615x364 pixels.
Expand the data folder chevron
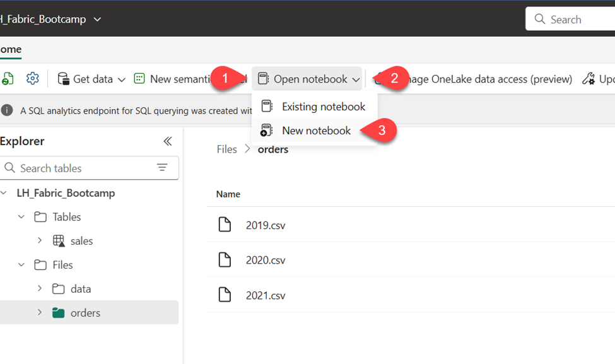click(x=40, y=288)
